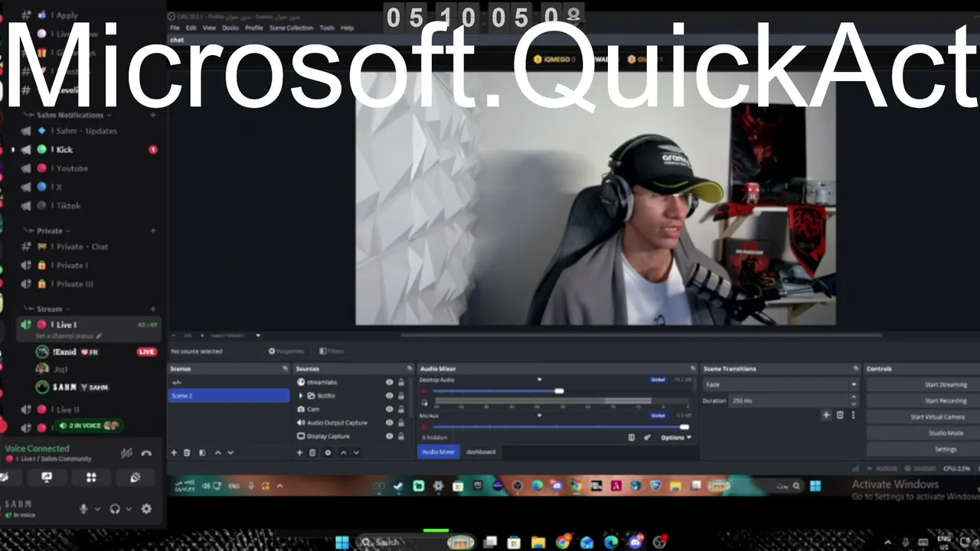Open Discord from Windows taskbar
Screen dimensions: 980x551
click(x=635, y=543)
